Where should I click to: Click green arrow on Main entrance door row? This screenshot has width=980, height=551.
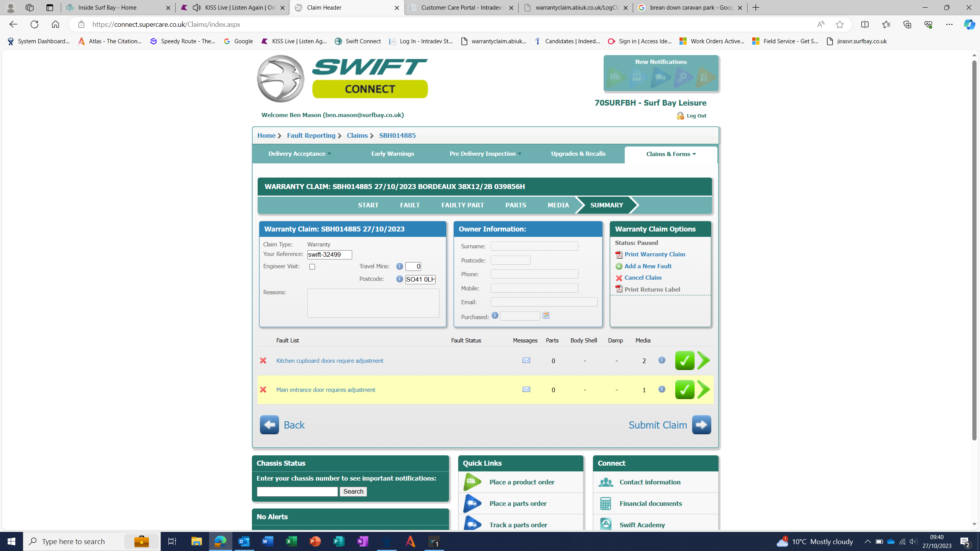(704, 390)
